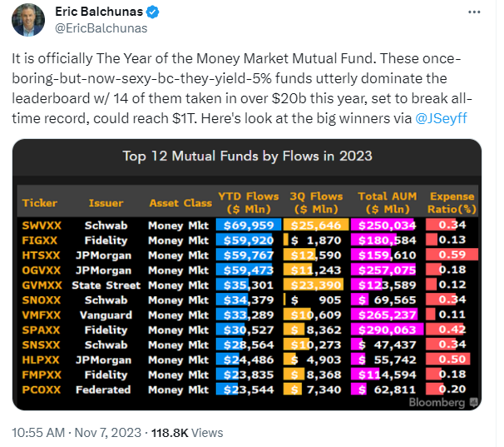Click Eric Balchunas's profile avatar
The height and width of the screenshot is (447, 504).
point(28,20)
